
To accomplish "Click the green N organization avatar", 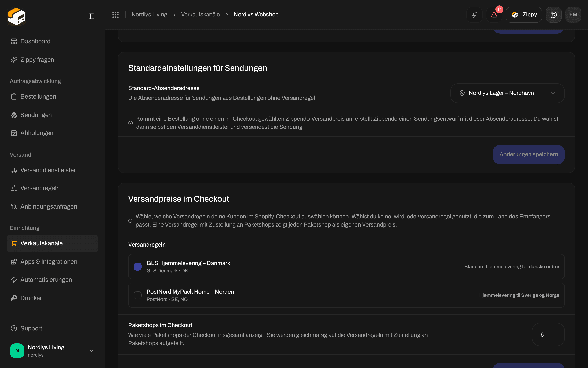I will pyautogui.click(x=17, y=351).
